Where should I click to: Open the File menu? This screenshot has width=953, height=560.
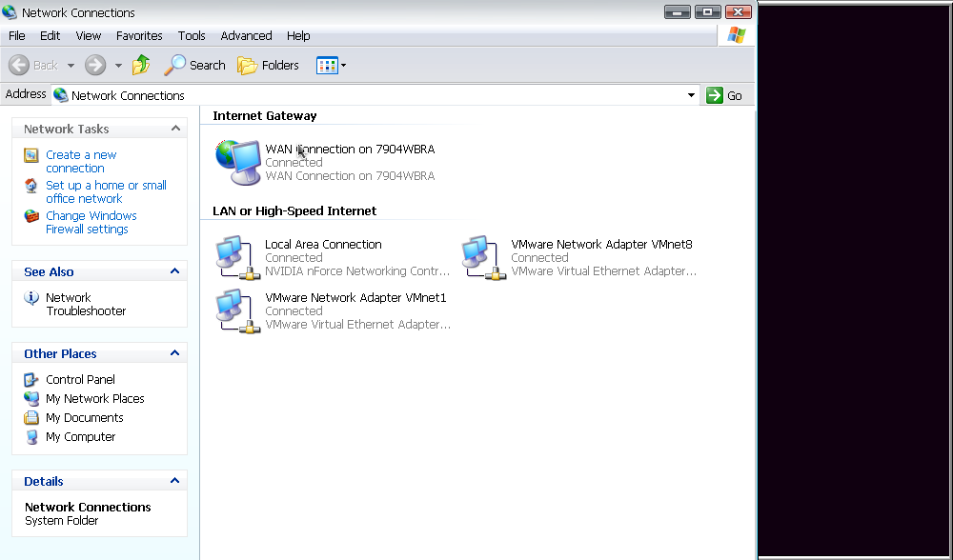pyautogui.click(x=17, y=36)
